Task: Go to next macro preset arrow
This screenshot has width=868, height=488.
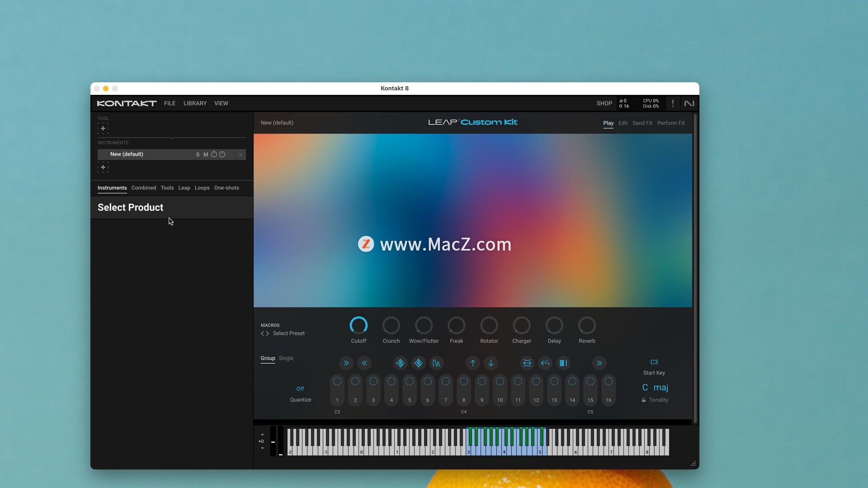Action: [x=268, y=333]
